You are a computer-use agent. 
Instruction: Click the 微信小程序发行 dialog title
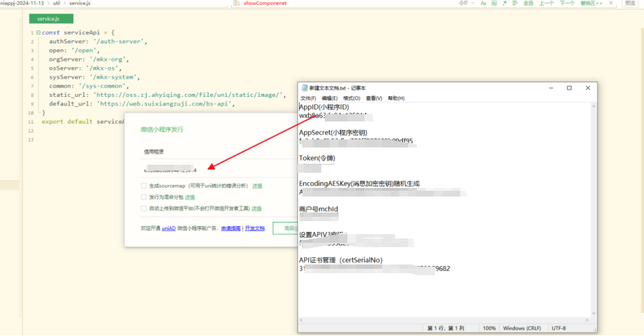pyautogui.click(x=162, y=129)
